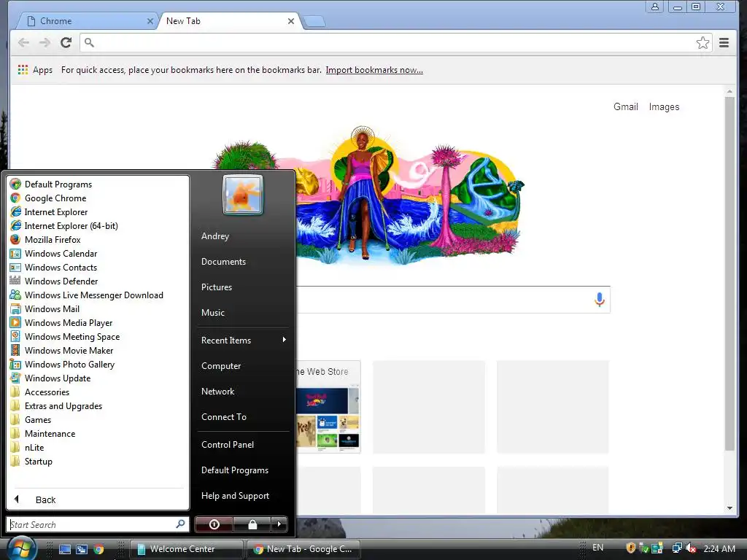Click the New Tab - Google Chrome taskbar button
Viewport: 747px width, 560px height.
coord(303,549)
